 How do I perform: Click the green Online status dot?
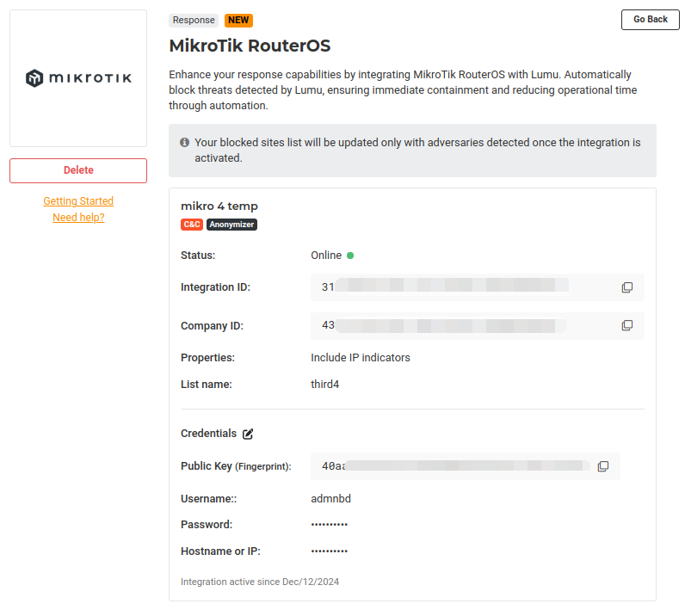pos(350,256)
